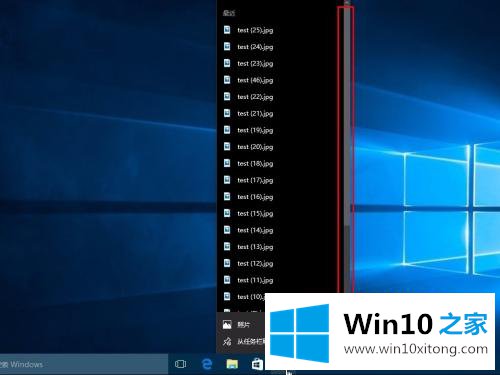The width and height of the screenshot is (500, 375).
Task: Open test (23).jpg from the jump list
Action: click(x=280, y=64)
